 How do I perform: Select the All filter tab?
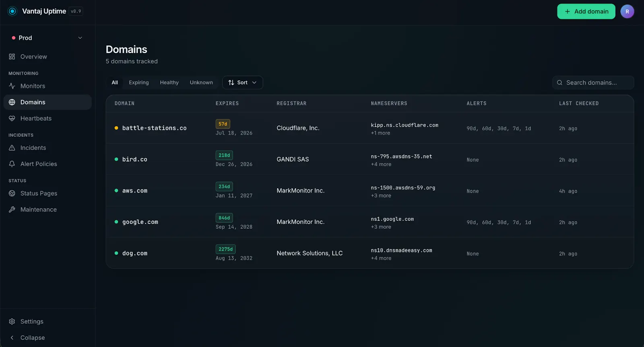[115, 82]
